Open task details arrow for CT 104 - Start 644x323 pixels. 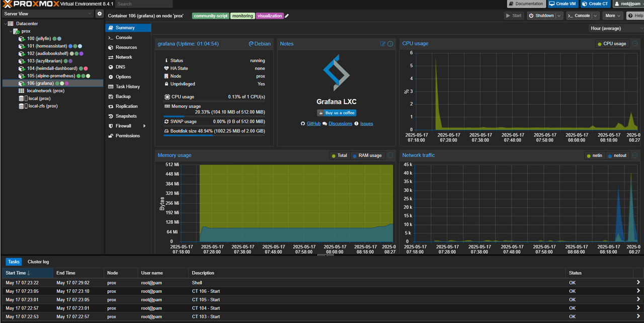pyautogui.click(x=638, y=308)
